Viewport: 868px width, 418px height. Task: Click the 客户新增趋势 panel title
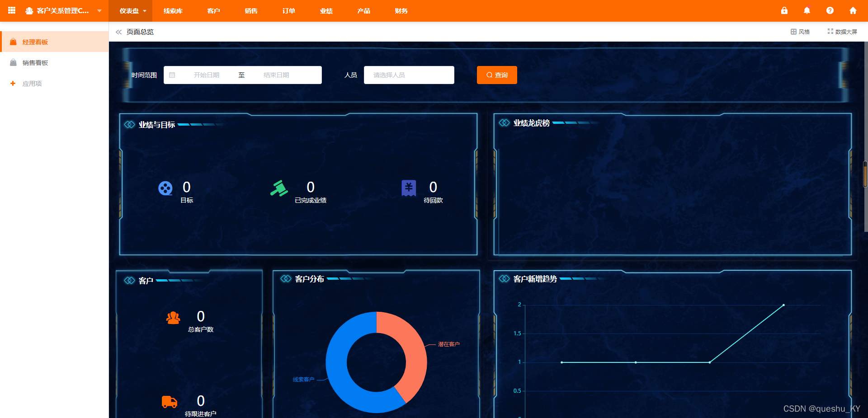pyautogui.click(x=535, y=279)
